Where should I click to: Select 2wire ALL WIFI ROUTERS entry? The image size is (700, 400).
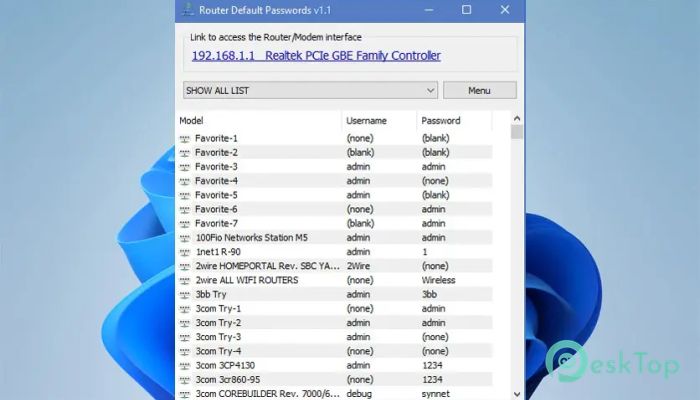click(247, 280)
